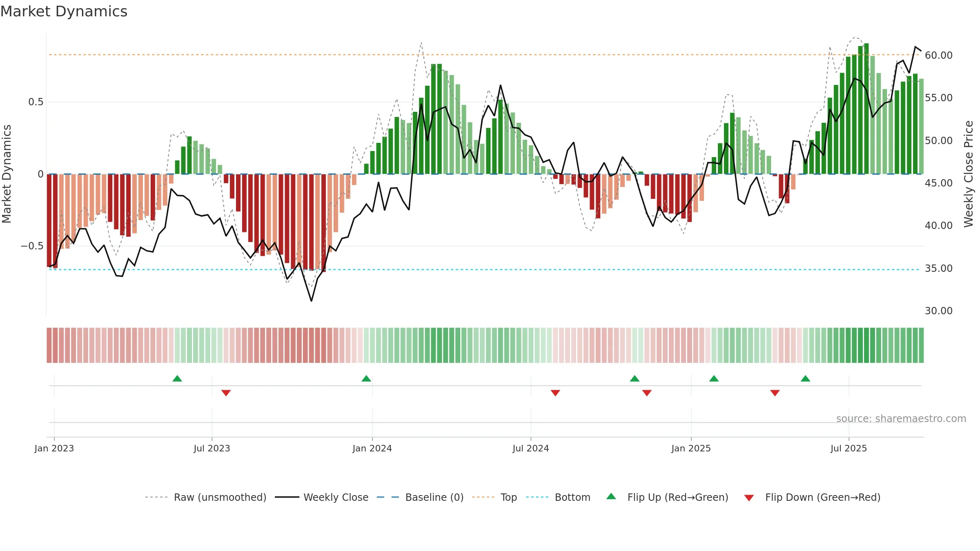Click the Raw (unsmoothed) legend entry
The image size is (980, 551).
205,497
